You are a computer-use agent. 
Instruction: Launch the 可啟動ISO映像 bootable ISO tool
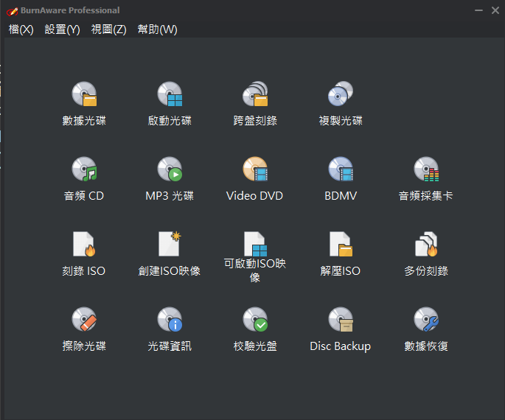(255, 257)
